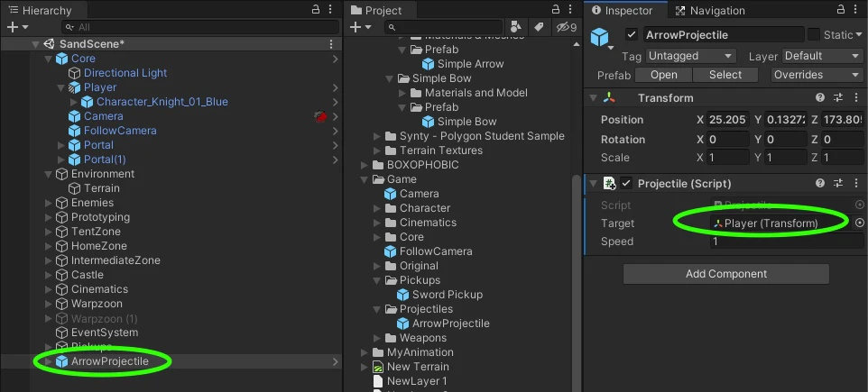The image size is (868, 392).
Task: Collapse the SandScene scene foldout
Action: pyautogui.click(x=35, y=44)
